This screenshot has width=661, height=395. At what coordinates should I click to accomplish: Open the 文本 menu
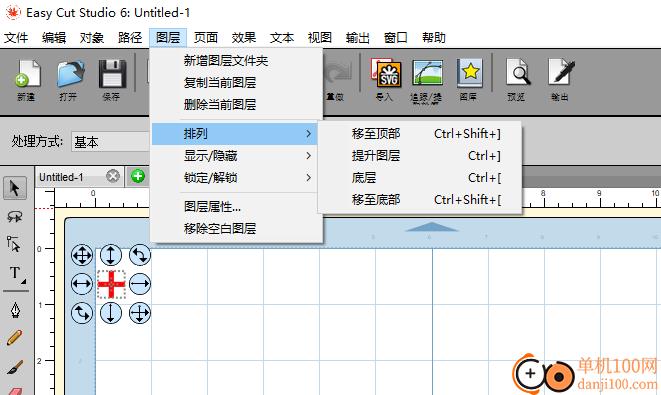click(x=282, y=38)
